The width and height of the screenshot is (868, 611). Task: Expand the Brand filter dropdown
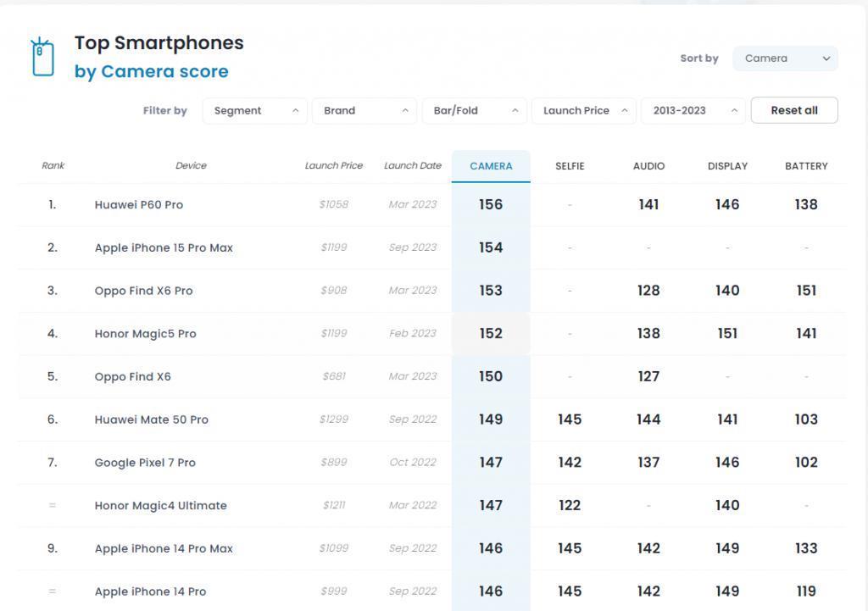tap(364, 111)
